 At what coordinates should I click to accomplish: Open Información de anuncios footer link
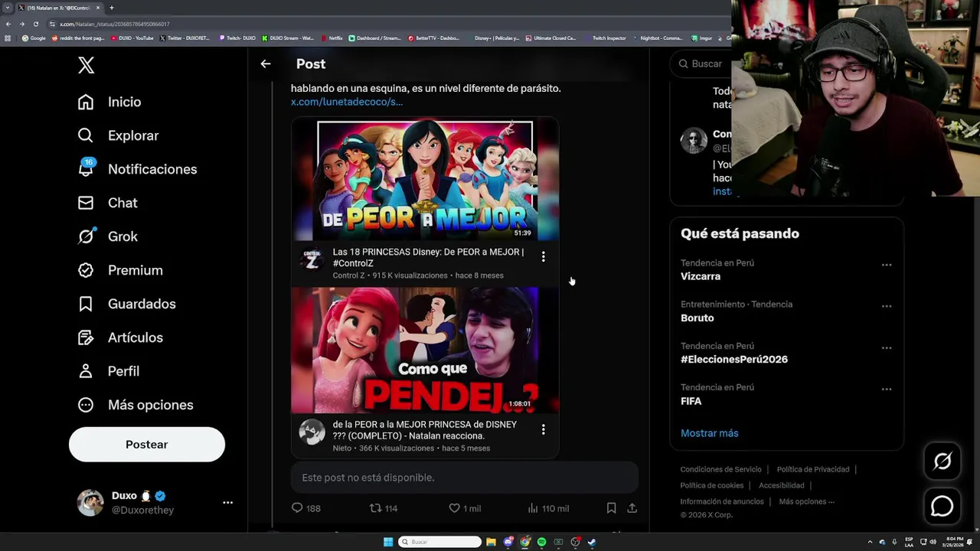pyautogui.click(x=722, y=501)
